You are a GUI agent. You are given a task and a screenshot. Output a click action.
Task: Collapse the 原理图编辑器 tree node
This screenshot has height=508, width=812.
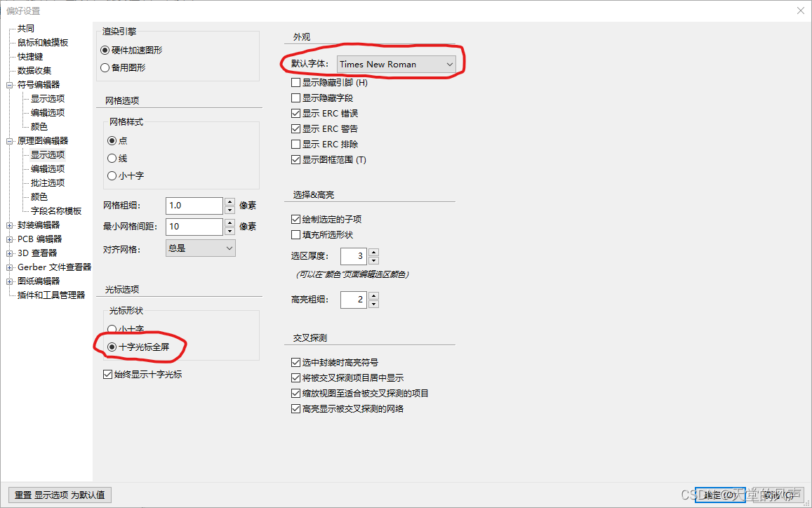point(9,141)
